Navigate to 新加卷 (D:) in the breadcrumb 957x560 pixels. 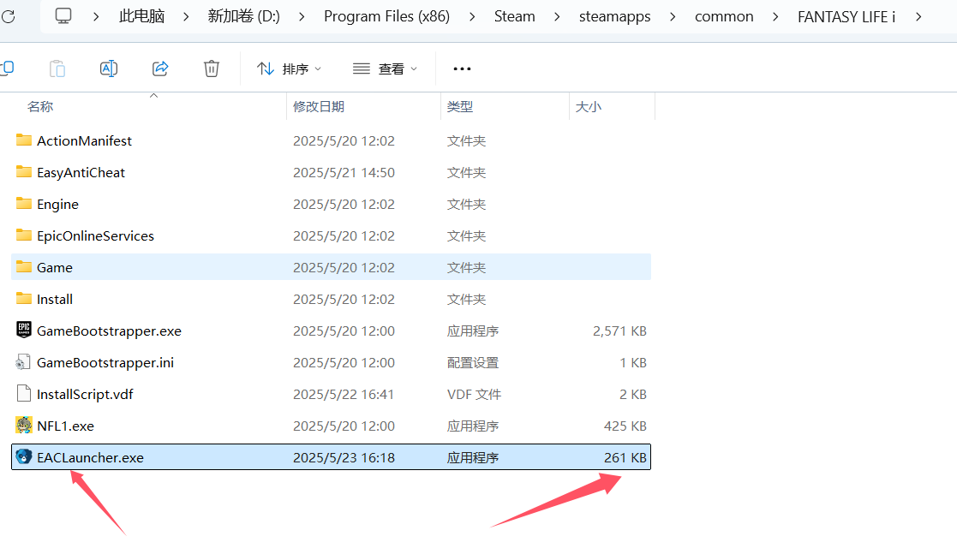point(243,16)
